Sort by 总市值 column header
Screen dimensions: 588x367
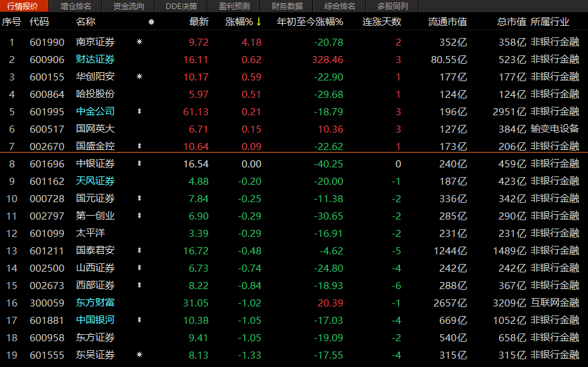511,22
